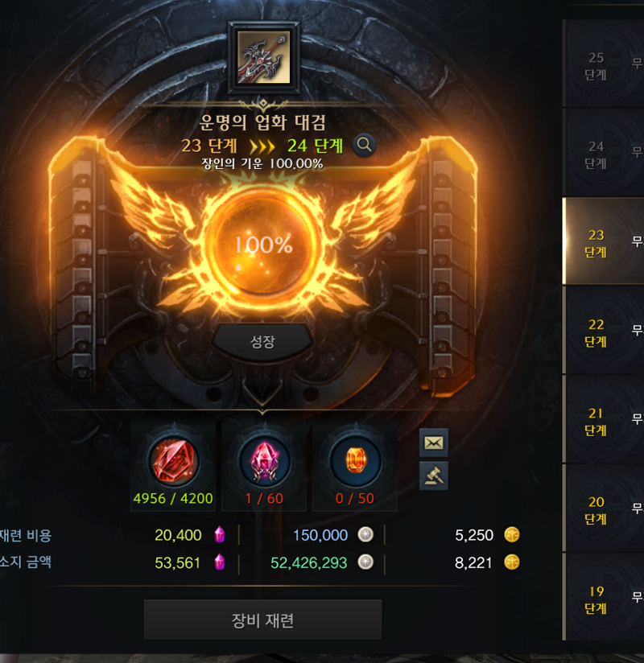Click the silver coin icon beside 150,000
644x663 pixels.
(x=365, y=535)
